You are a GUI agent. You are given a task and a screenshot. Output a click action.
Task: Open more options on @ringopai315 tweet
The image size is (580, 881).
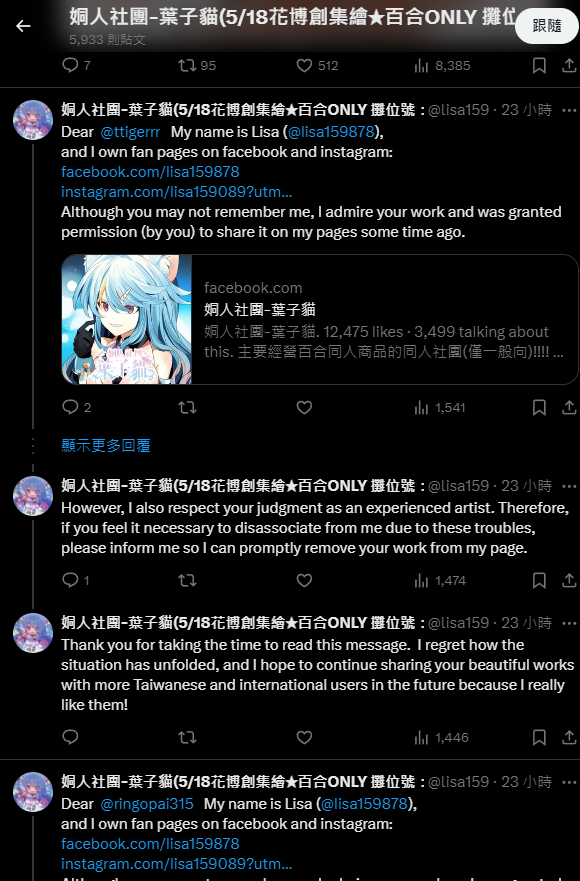click(569, 782)
